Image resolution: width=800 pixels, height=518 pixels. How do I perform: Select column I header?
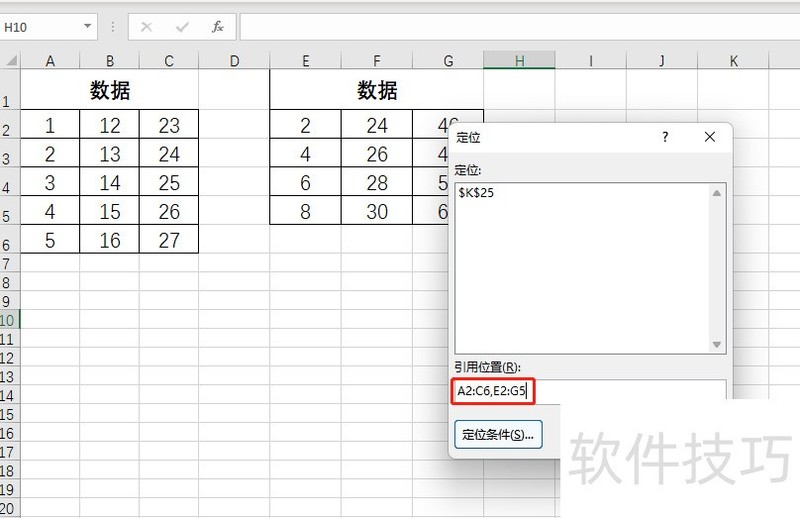click(x=591, y=61)
